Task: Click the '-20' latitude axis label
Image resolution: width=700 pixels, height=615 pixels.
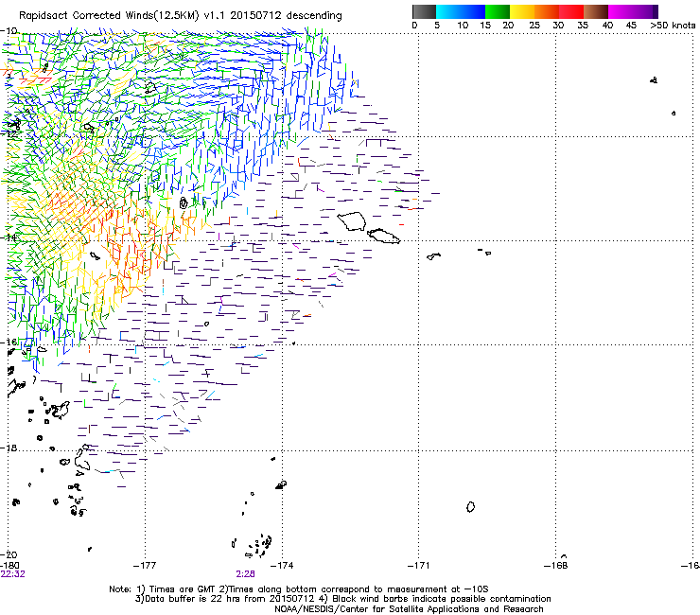Action: pos(9,555)
